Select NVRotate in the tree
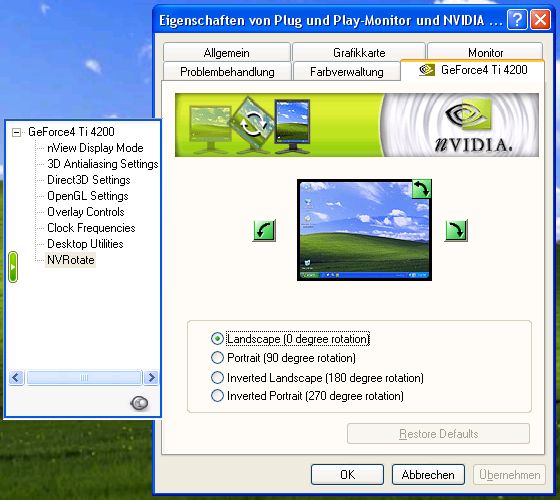This screenshot has height=500, width=560. (x=71, y=260)
